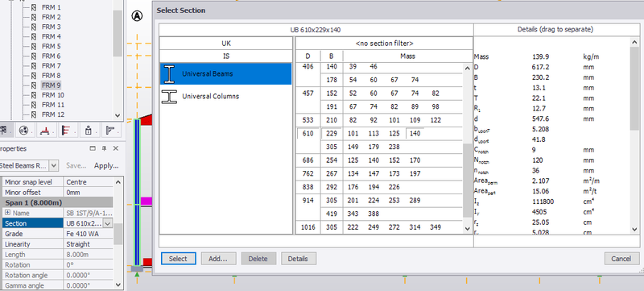
Task: Select mass 226 in the 838x292 row
Action: tap(394, 187)
